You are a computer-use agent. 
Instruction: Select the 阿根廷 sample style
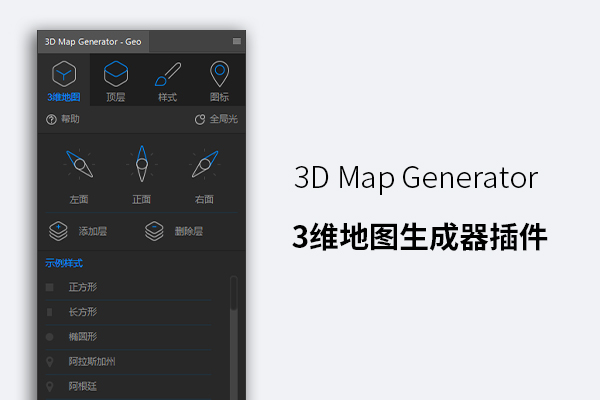click(128, 386)
